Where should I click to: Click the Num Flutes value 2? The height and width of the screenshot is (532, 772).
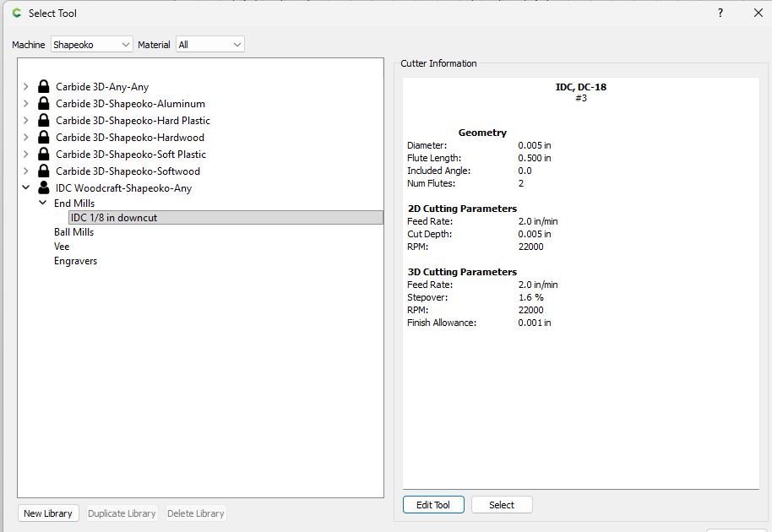click(521, 183)
